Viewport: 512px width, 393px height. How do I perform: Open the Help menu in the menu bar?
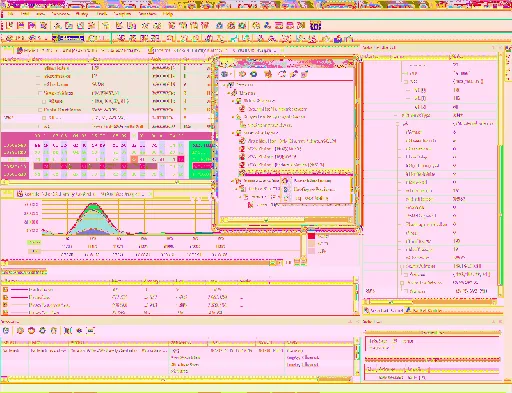pos(168,14)
